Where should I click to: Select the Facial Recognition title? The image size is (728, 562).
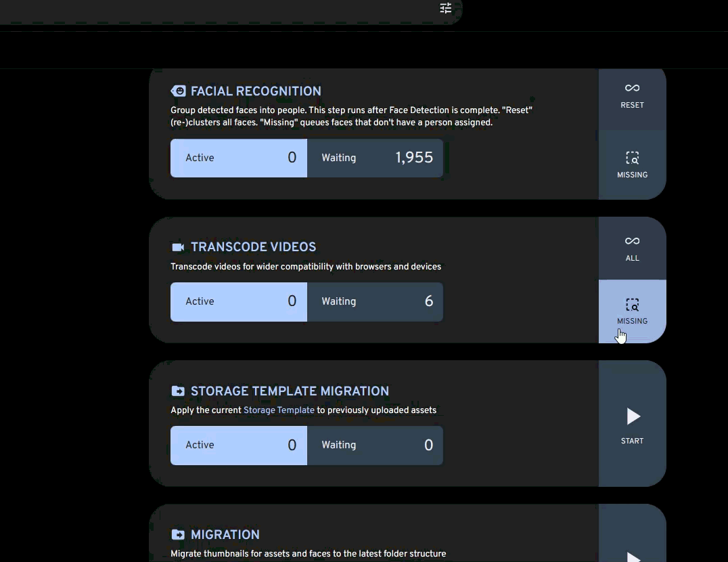256,91
